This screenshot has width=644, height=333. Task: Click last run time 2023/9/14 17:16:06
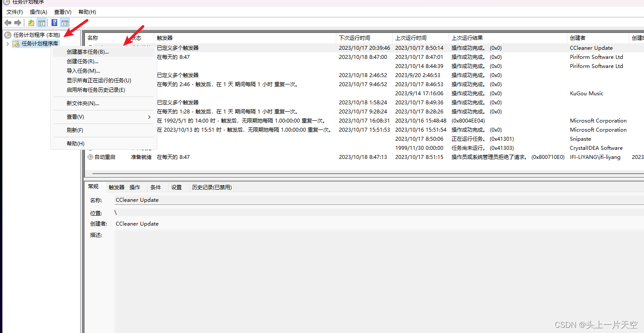click(419, 94)
